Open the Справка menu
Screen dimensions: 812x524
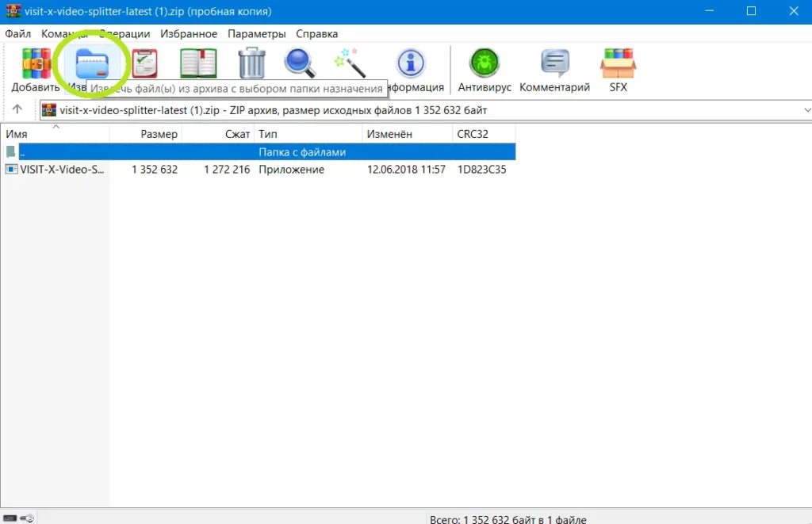coord(317,33)
